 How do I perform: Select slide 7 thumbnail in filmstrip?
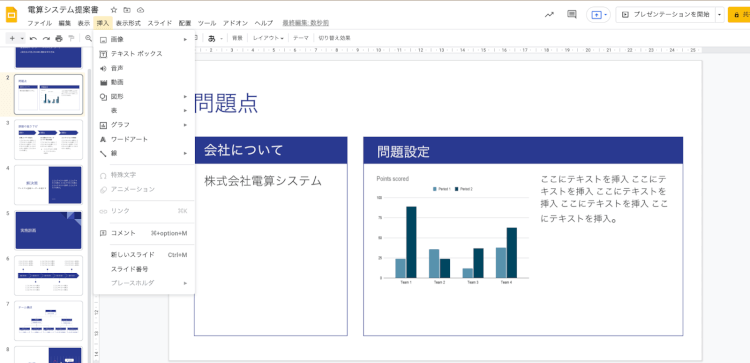(48, 320)
